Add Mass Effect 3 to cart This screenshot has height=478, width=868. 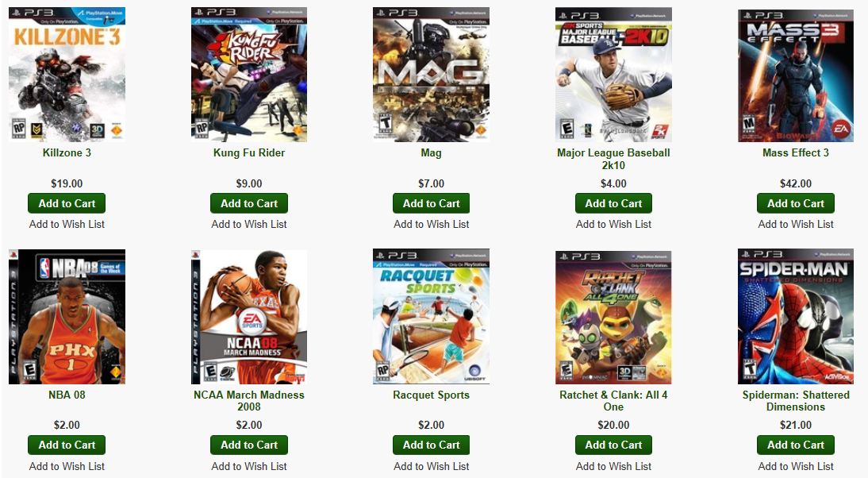click(796, 203)
